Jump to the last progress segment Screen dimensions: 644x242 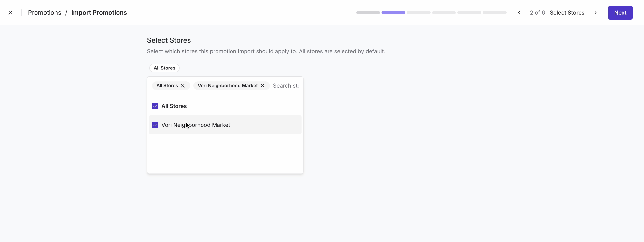coord(494,13)
